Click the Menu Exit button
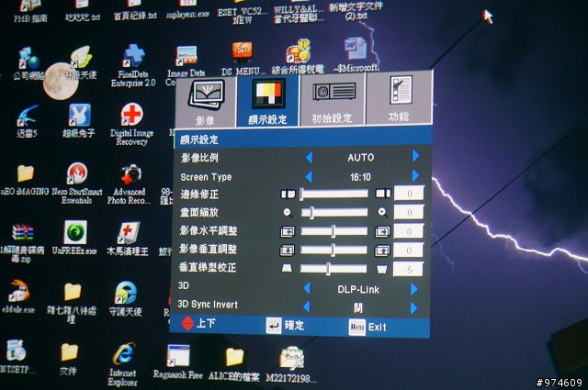The width and height of the screenshot is (588, 390). coord(367,327)
